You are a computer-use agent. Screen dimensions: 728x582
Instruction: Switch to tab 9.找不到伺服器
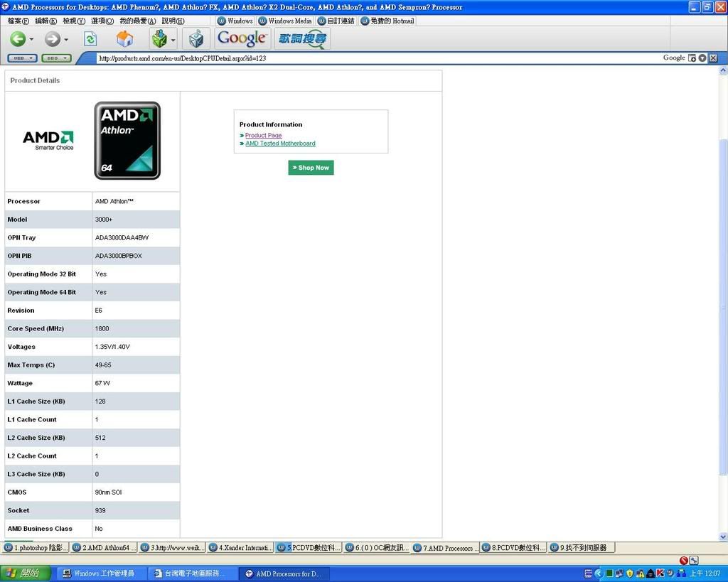pyautogui.click(x=582, y=548)
